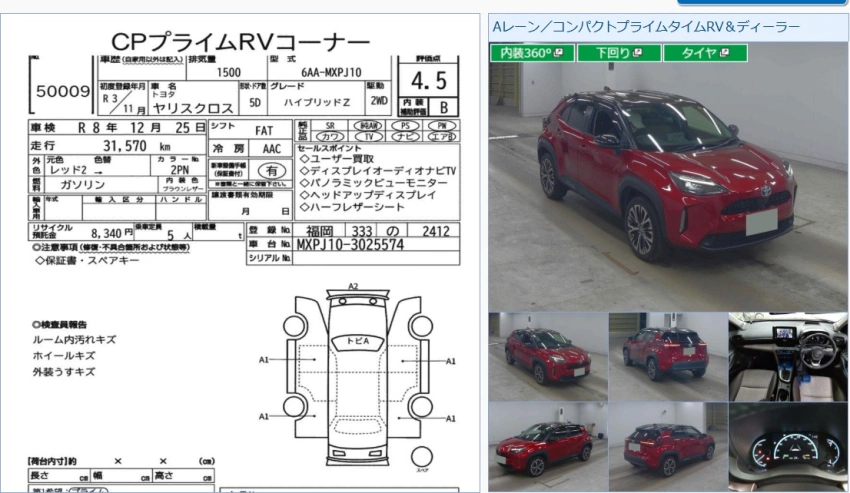Click the interior grade B cell

443,107
